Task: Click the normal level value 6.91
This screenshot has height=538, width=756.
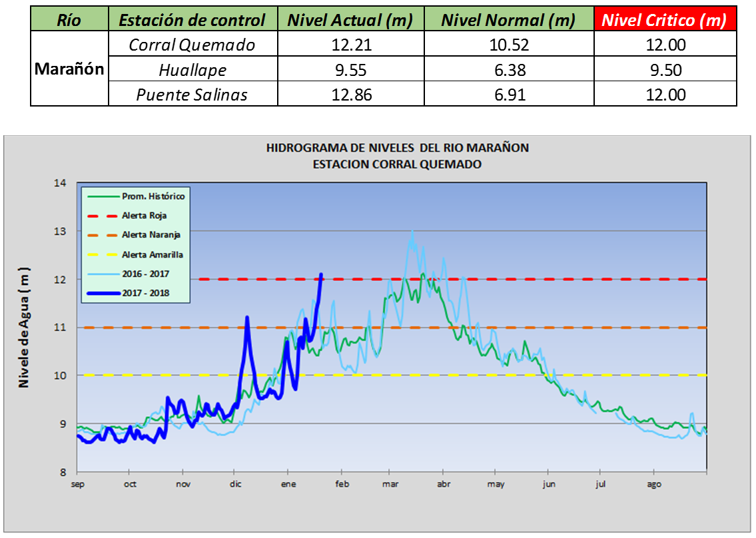Action: tap(510, 94)
